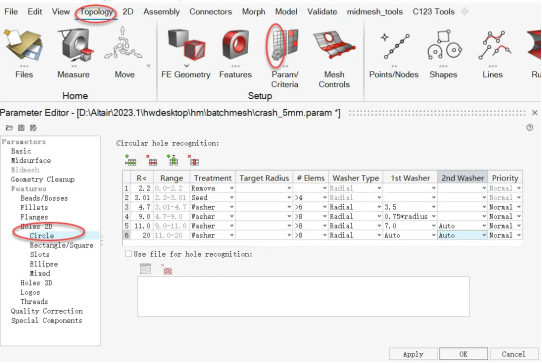Image resolution: width=542 pixels, height=363 pixels.
Task: Switch to the Connectors ribbon tab
Action: [x=211, y=12]
